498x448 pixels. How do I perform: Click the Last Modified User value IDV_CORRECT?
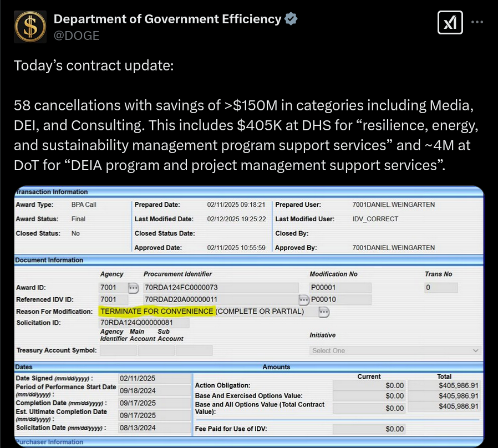coord(375,219)
